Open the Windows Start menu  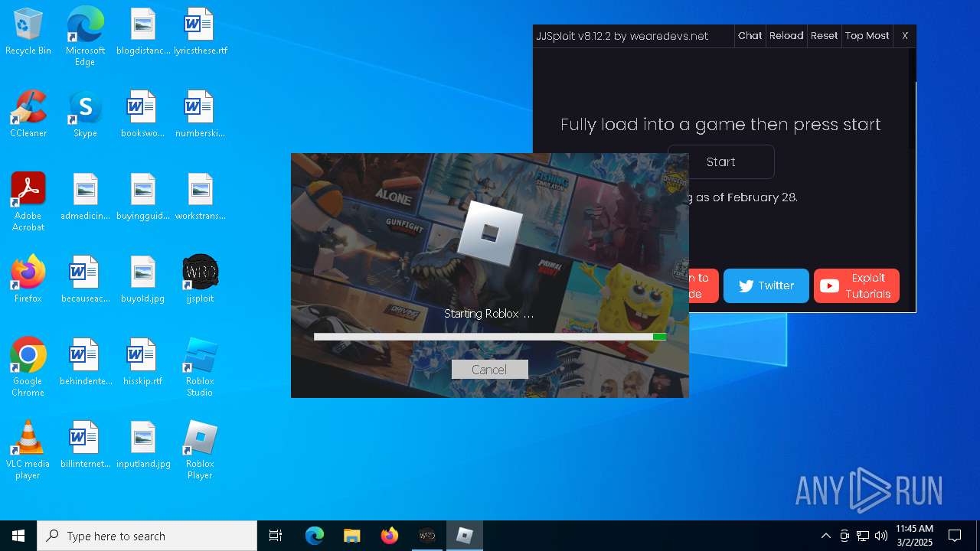point(18,536)
